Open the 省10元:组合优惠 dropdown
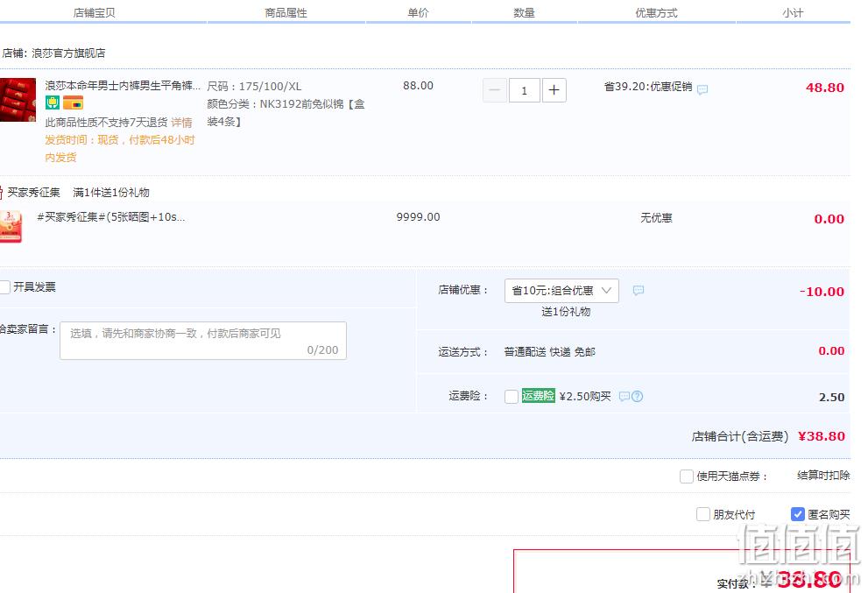 (x=561, y=291)
